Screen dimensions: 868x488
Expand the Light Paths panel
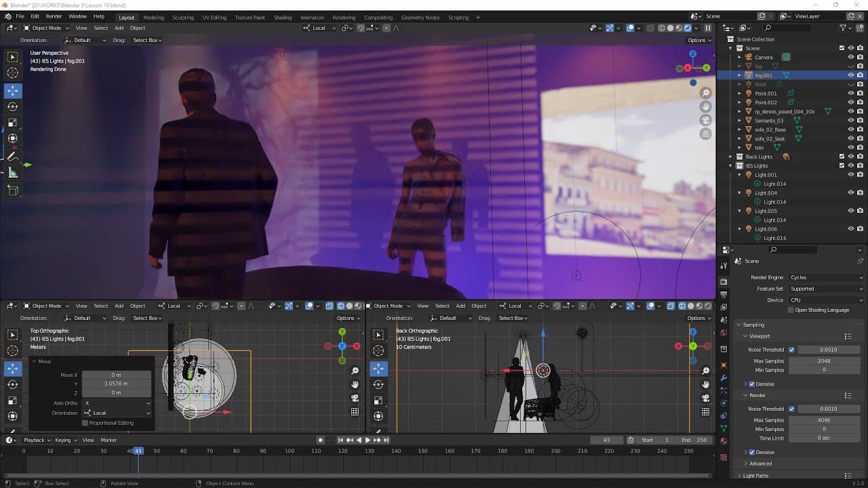(x=755, y=476)
